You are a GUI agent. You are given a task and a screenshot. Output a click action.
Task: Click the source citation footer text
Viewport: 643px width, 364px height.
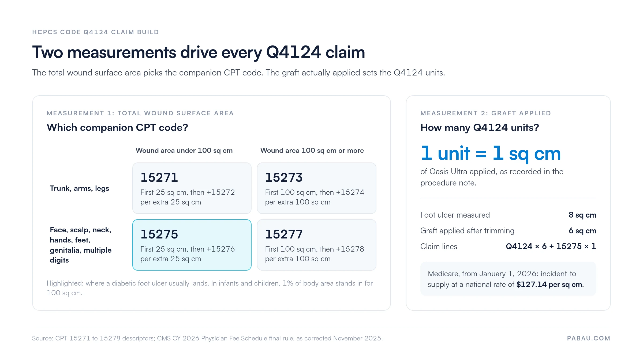(207, 338)
